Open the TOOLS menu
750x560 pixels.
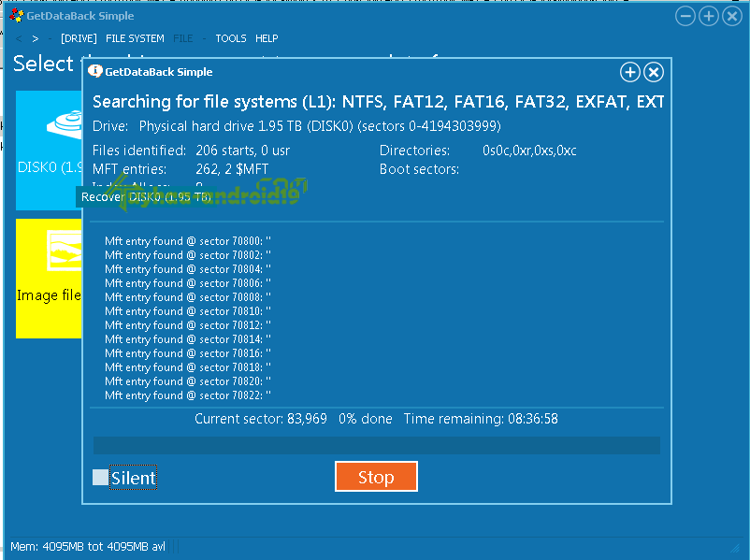point(231,38)
